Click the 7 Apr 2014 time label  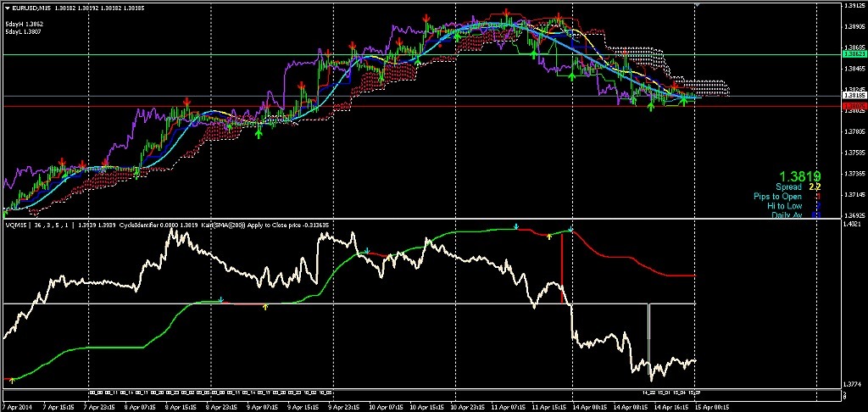tap(16, 407)
